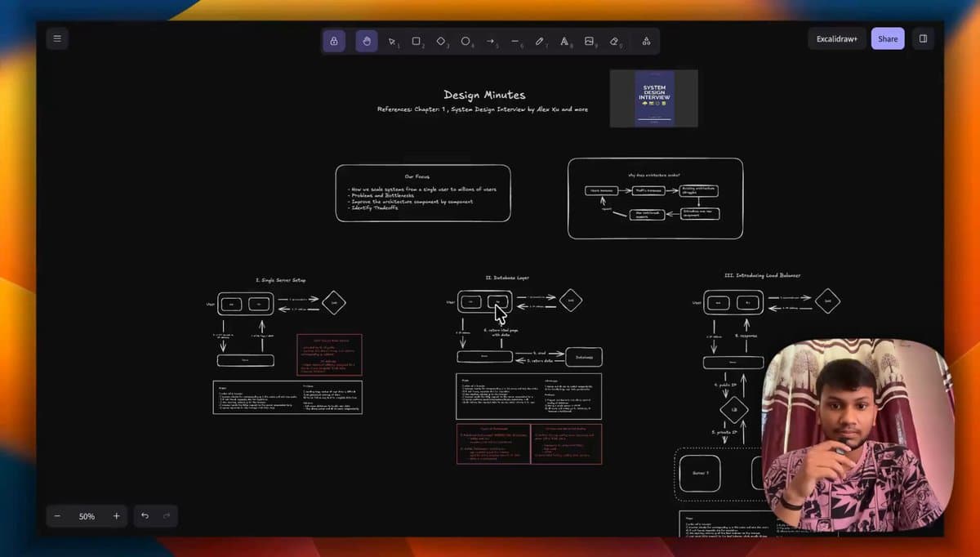Click the LB diamond shape
The height and width of the screenshot is (557, 980).
click(734, 410)
